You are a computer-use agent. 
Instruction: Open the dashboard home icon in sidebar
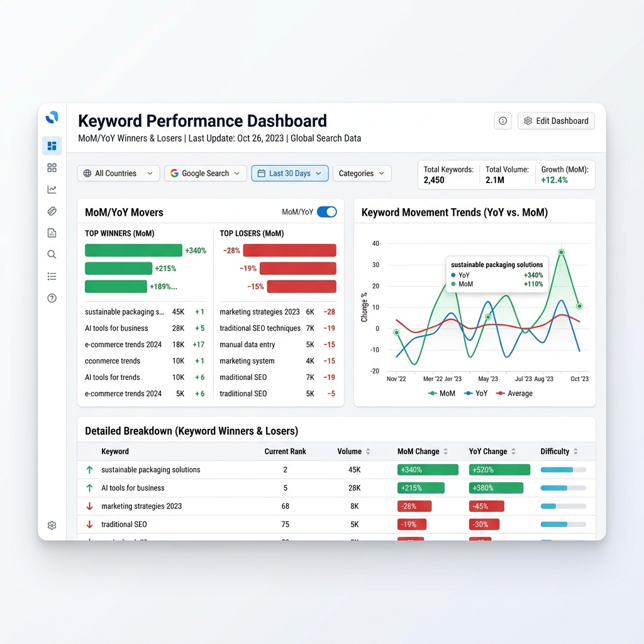click(x=52, y=146)
